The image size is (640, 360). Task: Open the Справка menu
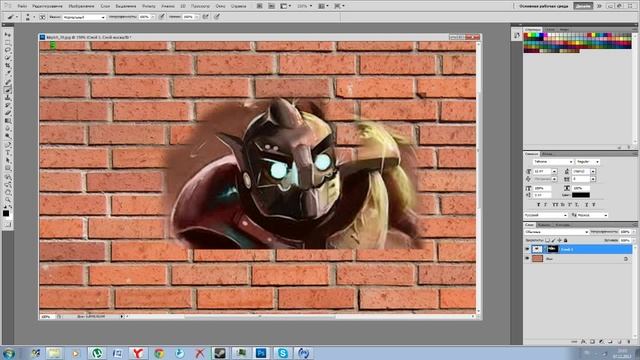(238, 6)
